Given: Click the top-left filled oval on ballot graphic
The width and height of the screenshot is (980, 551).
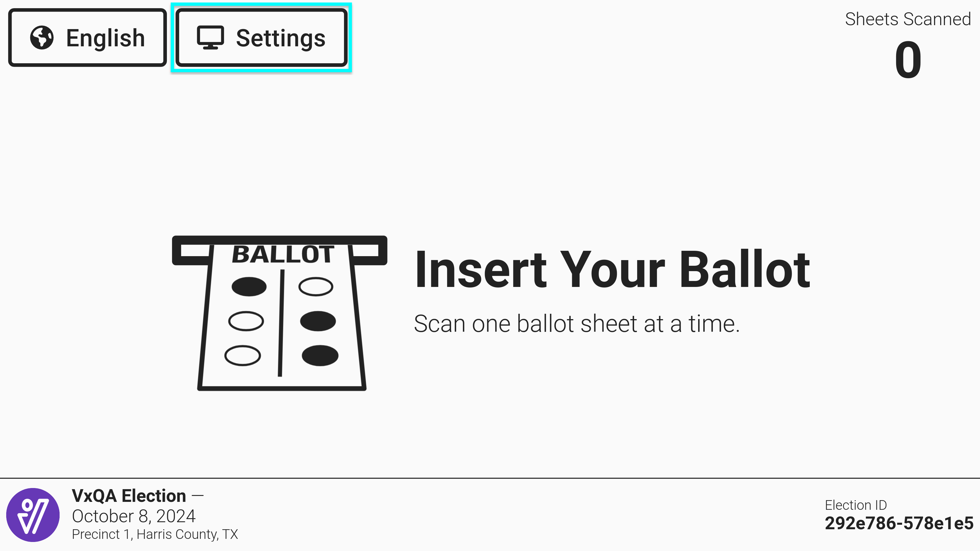Looking at the screenshot, I should click(249, 287).
